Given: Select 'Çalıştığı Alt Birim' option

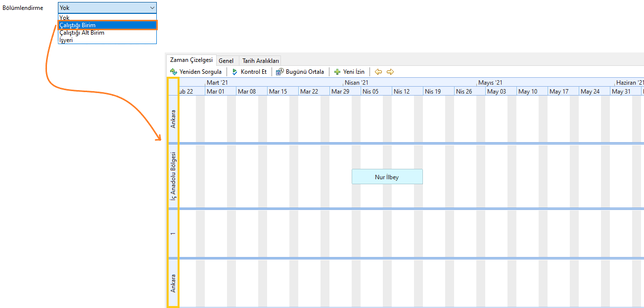Looking at the screenshot, I should coord(82,33).
